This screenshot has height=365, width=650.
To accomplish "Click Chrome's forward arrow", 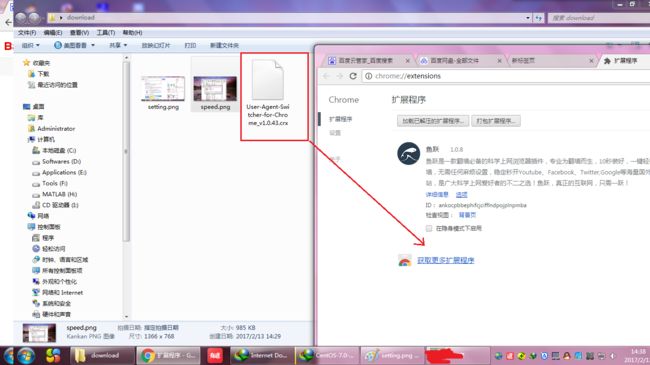I will (340, 76).
